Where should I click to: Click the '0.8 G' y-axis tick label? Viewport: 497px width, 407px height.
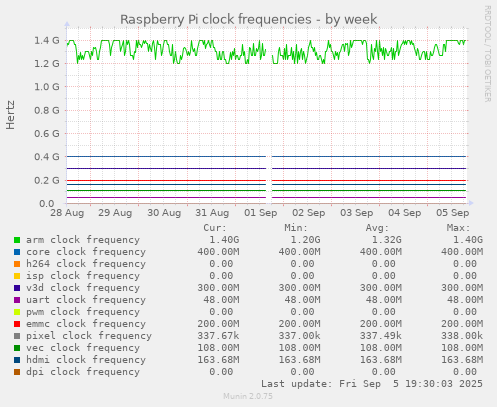point(47,110)
